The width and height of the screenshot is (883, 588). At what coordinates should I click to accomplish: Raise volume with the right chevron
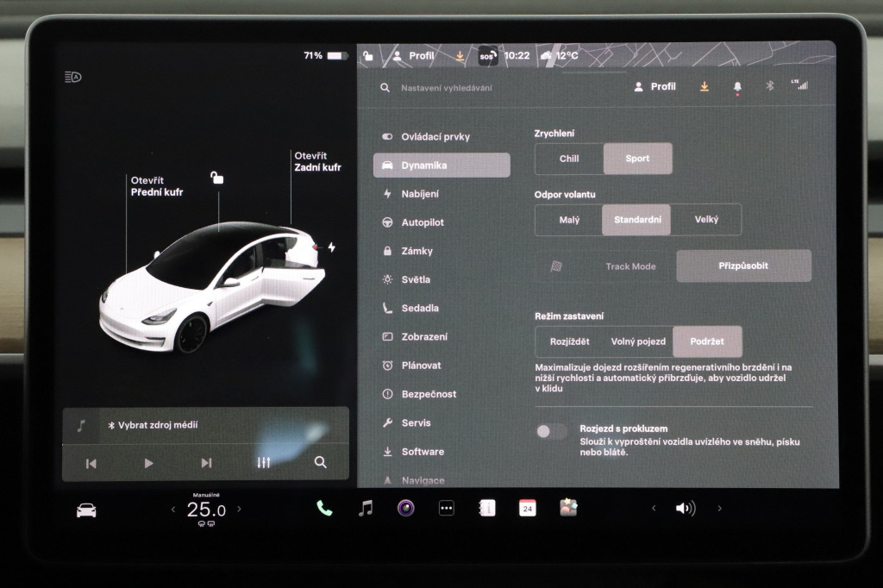coord(719,508)
